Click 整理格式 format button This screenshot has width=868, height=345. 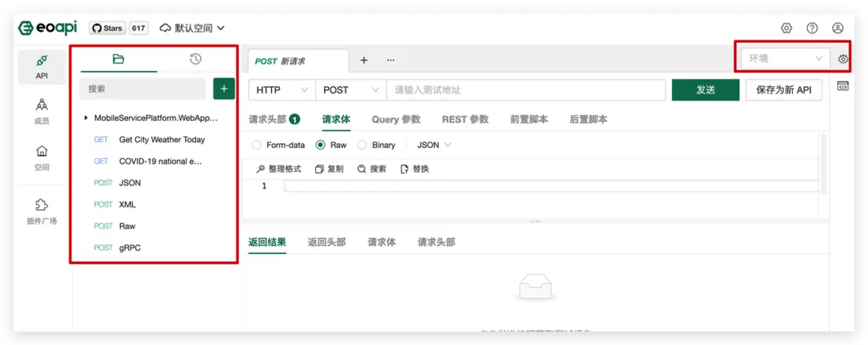(278, 169)
